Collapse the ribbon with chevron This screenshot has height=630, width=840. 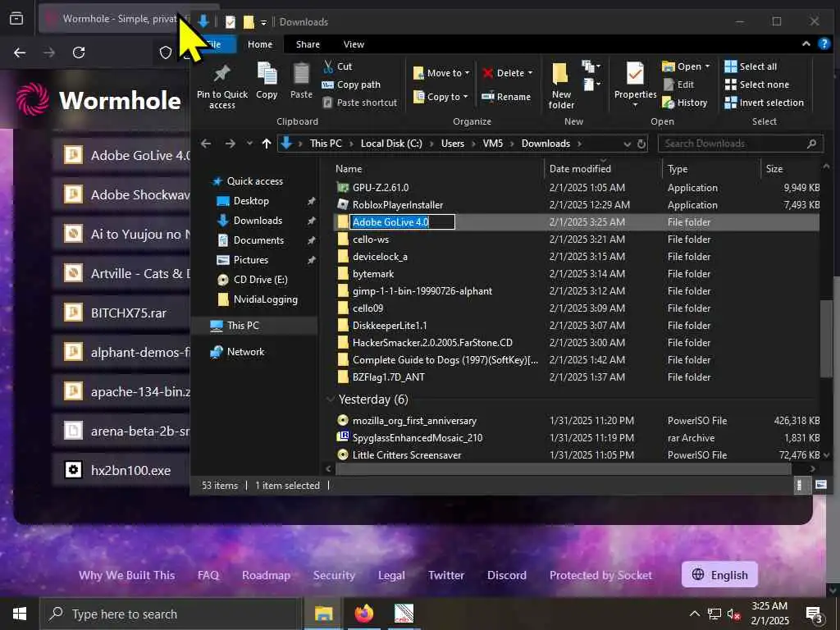(x=806, y=44)
